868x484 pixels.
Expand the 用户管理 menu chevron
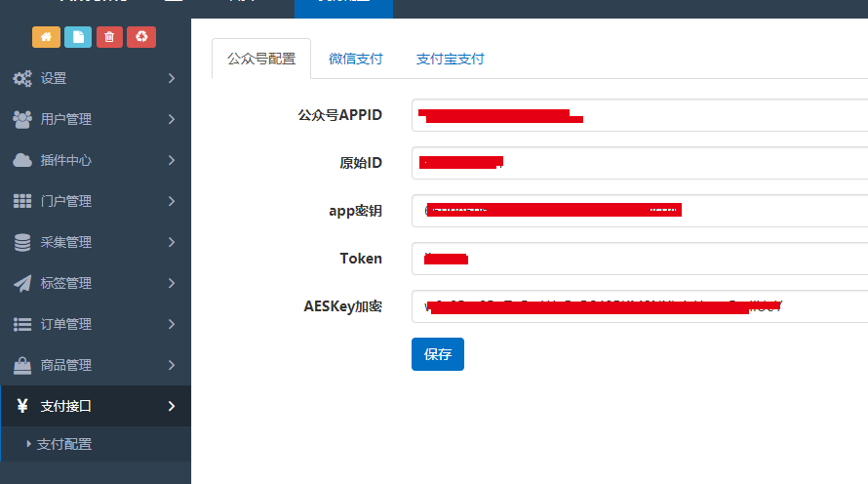click(172, 119)
